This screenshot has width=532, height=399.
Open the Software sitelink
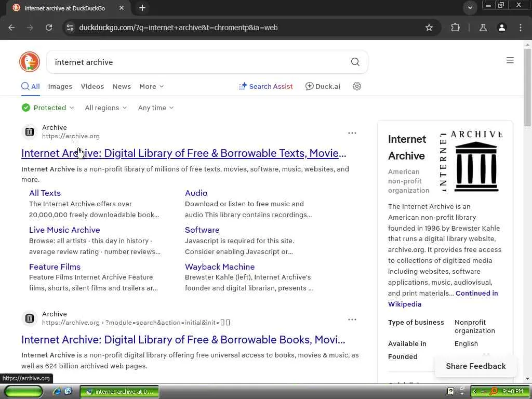click(202, 230)
